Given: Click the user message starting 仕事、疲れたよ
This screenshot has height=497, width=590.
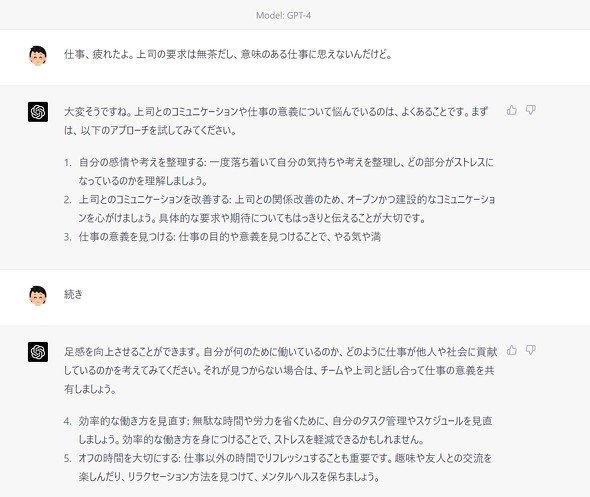Looking at the screenshot, I should point(228,54).
